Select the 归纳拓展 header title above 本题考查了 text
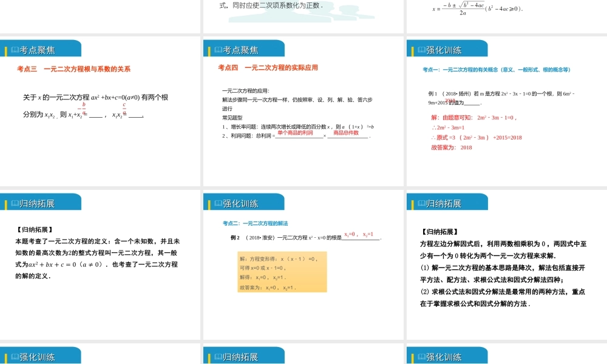This screenshot has width=607, height=364. point(37,203)
